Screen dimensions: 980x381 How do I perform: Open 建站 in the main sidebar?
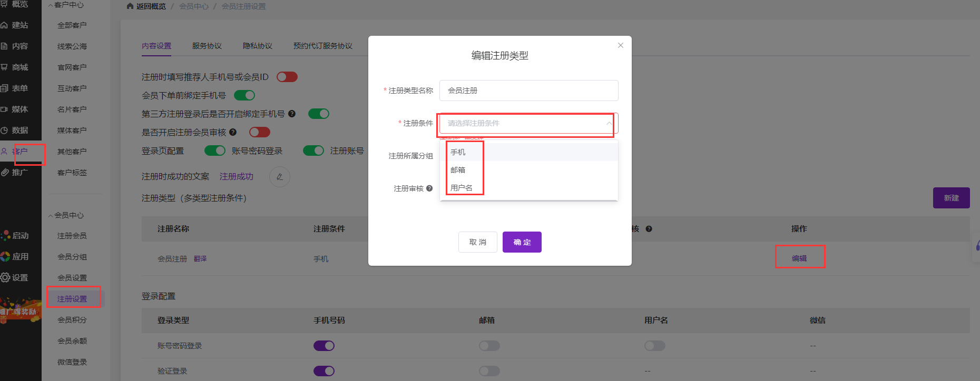tap(15, 25)
